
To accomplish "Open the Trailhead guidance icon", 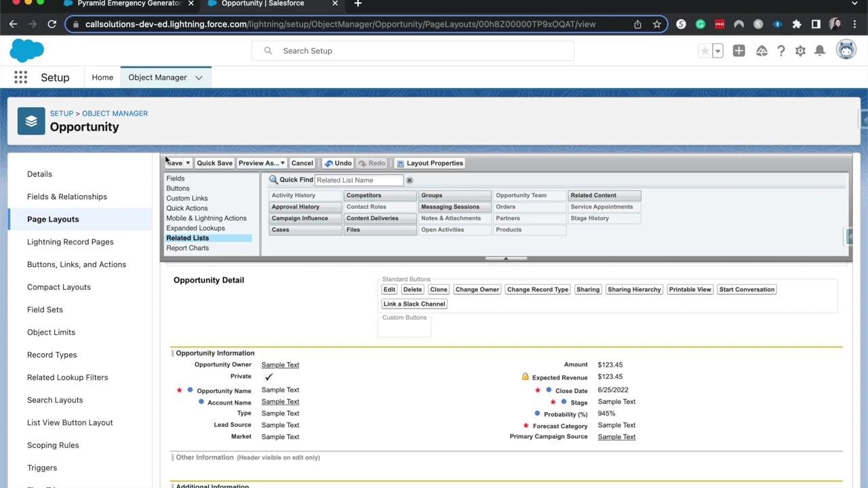I will coord(762,51).
